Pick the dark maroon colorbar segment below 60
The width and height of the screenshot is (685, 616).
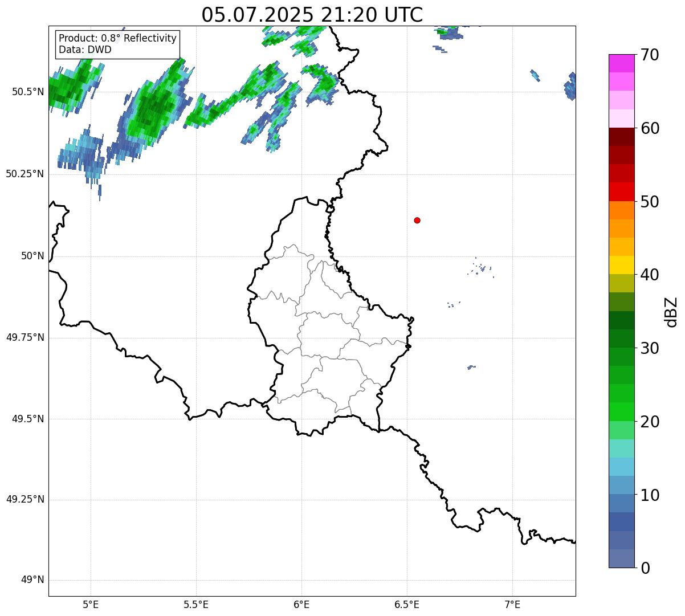(x=622, y=137)
